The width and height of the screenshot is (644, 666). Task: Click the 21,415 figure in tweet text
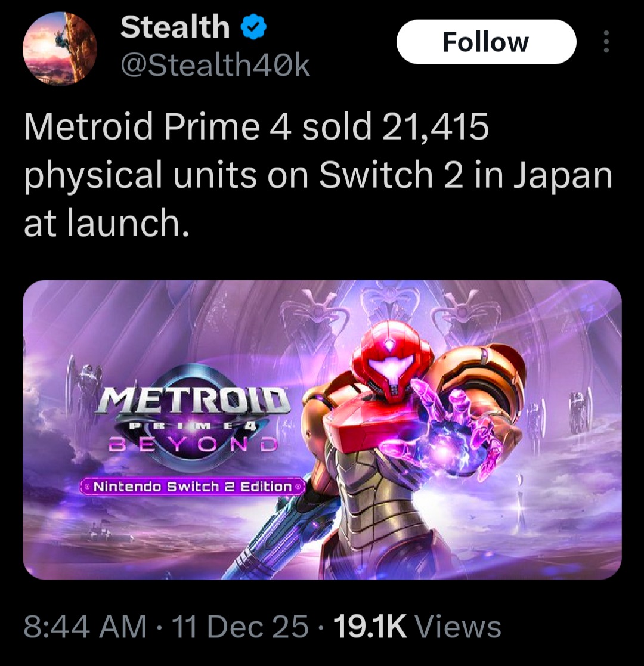(x=435, y=127)
